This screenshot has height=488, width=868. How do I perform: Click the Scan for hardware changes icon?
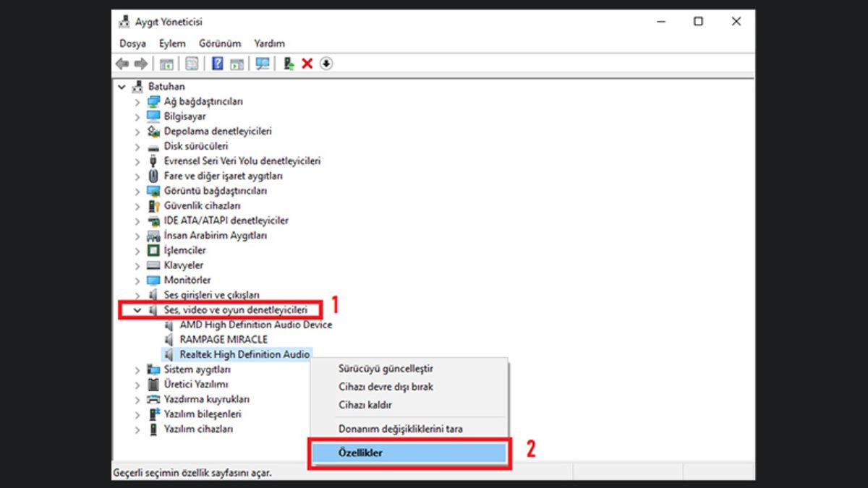pyautogui.click(x=263, y=64)
